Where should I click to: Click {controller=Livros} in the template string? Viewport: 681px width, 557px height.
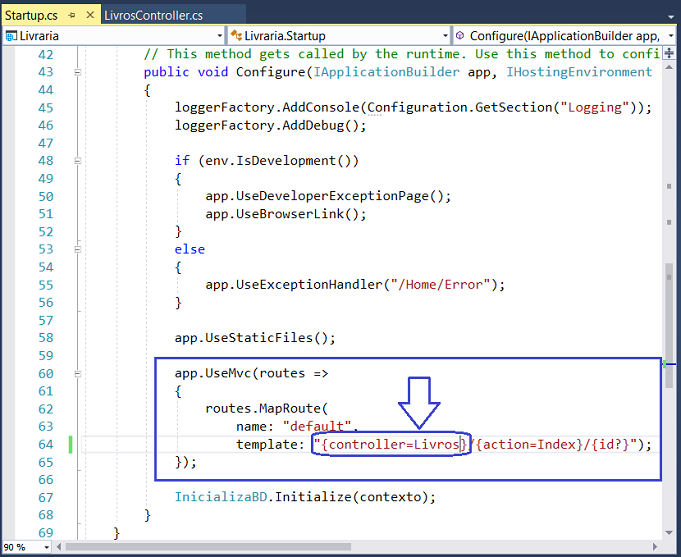click(x=394, y=444)
